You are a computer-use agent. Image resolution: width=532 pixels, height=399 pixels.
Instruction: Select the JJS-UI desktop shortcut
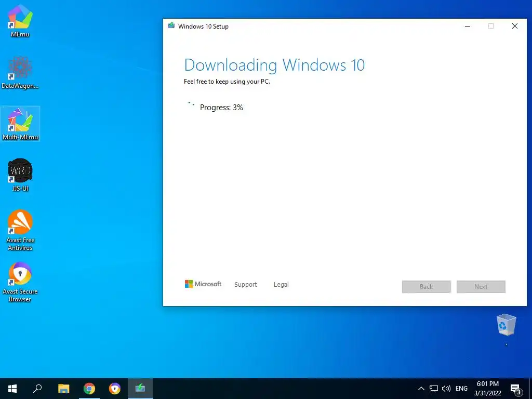(x=20, y=175)
